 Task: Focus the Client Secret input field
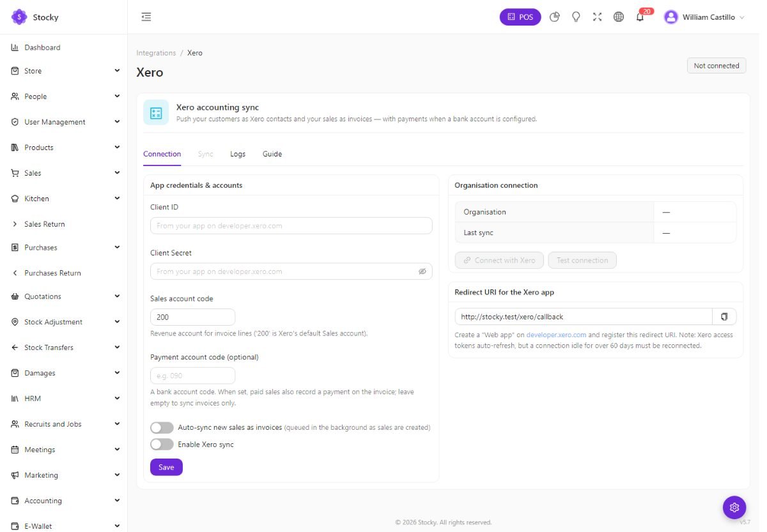point(291,271)
